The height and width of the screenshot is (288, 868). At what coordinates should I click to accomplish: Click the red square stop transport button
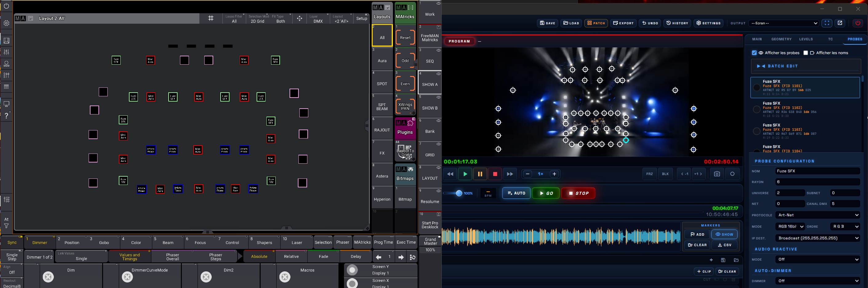[x=495, y=174]
